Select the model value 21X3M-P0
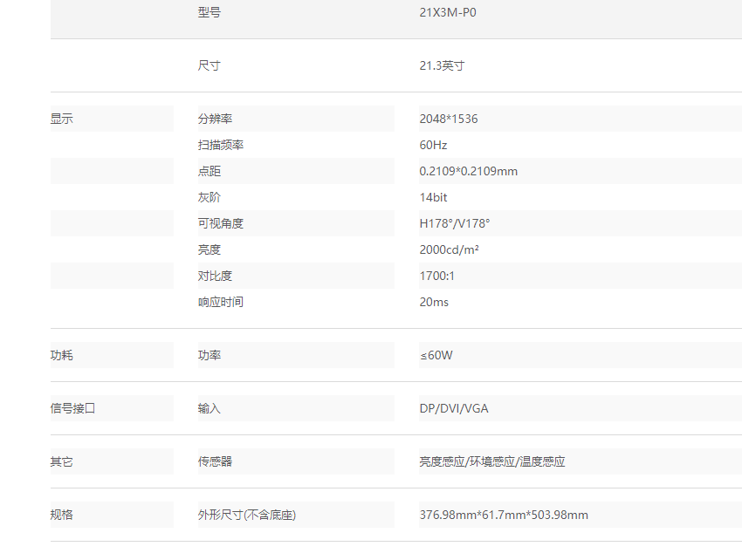 point(448,12)
